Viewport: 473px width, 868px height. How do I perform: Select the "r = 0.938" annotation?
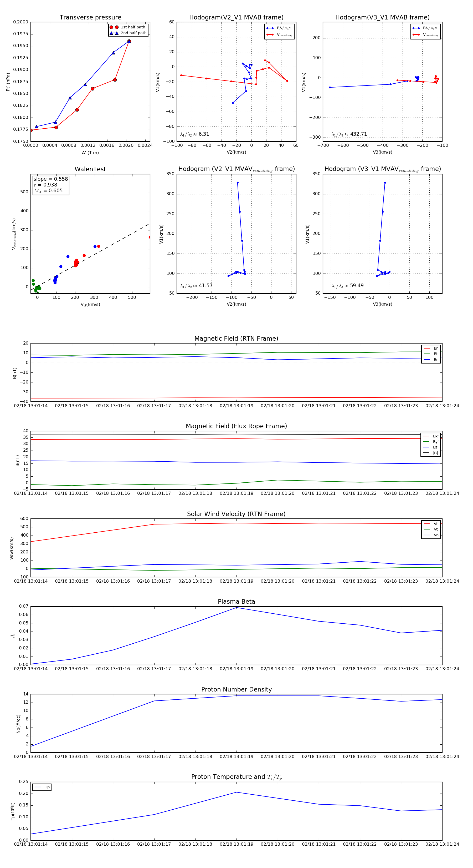pos(45,185)
